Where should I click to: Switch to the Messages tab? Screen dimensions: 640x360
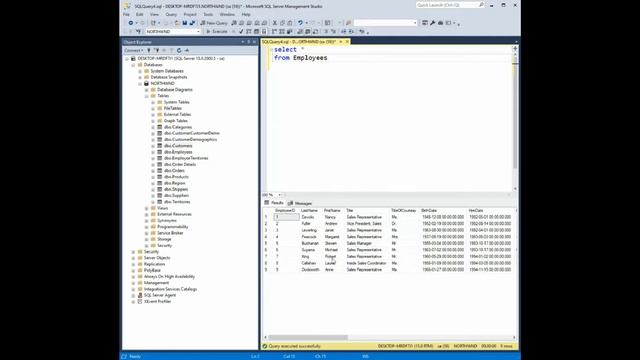click(300, 203)
